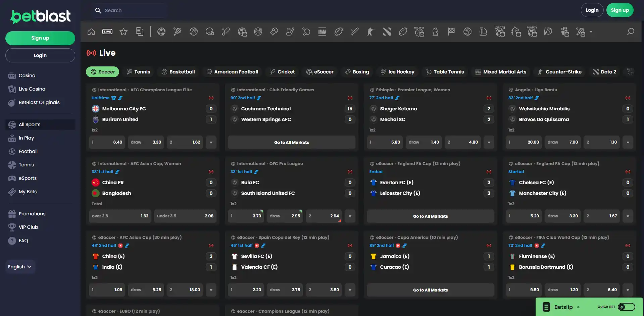Open the English language dropdown
The width and height of the screenshot is (644, 316).
20,267
